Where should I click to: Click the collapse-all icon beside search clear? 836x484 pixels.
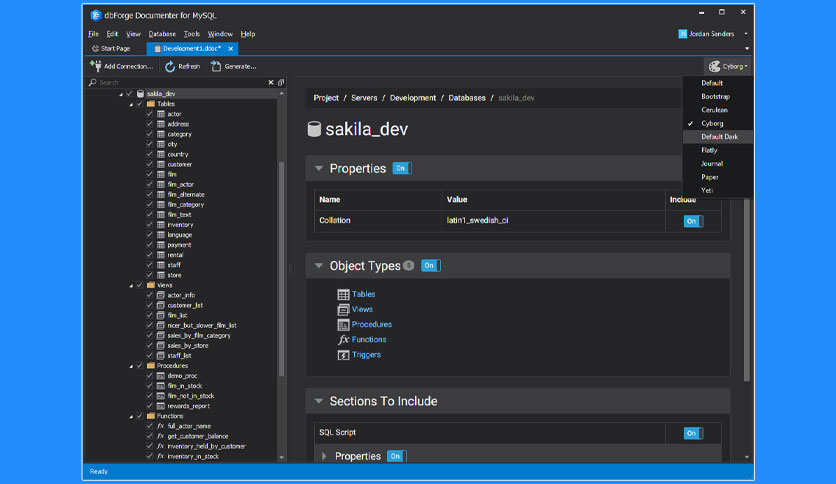pyautogui.click(x=281, y=82)
